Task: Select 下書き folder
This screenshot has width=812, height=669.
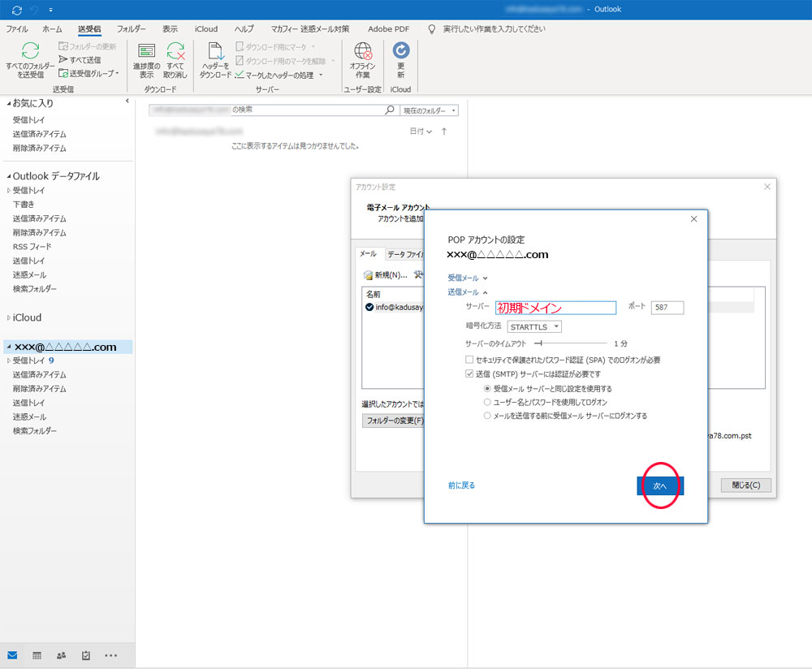Action: click(x=24, y=205)
